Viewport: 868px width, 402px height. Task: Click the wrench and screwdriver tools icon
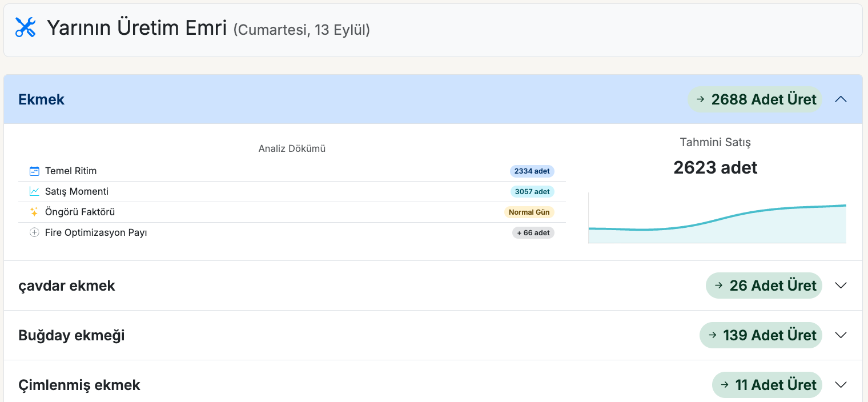pos(25,27)
